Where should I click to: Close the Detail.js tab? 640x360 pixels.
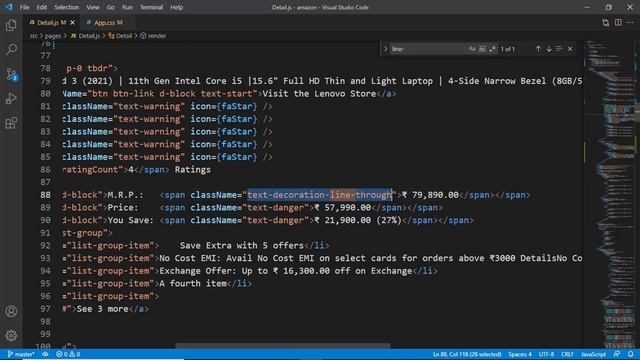click(x=73, y=23)
